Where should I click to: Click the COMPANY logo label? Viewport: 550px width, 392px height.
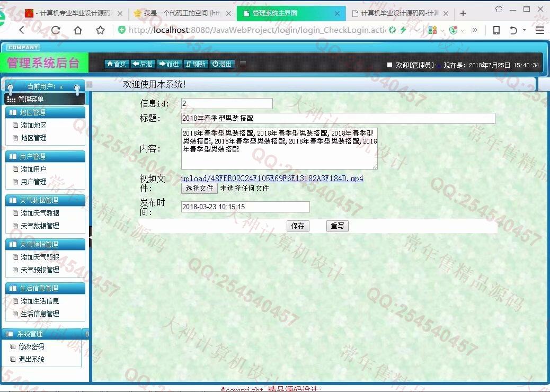23,47
